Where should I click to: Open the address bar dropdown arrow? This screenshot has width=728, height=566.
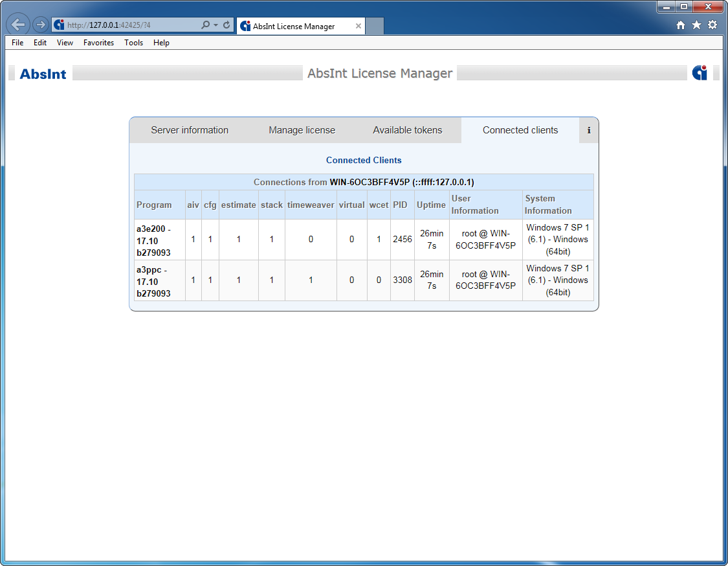(x=216, y=25)
